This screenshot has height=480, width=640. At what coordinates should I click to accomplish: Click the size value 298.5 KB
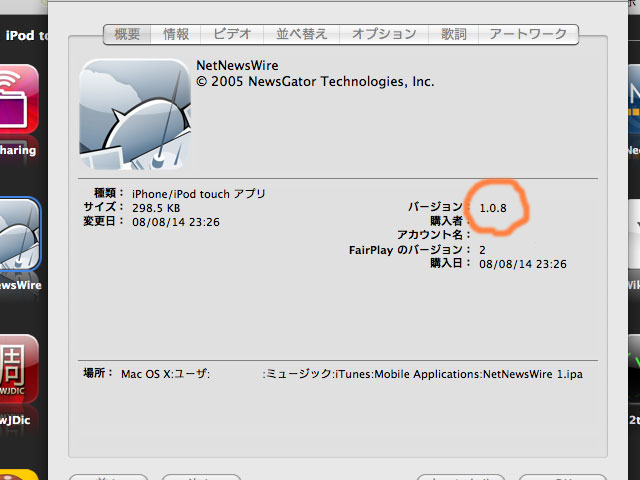pyautogui.click(x=156, y=208)
